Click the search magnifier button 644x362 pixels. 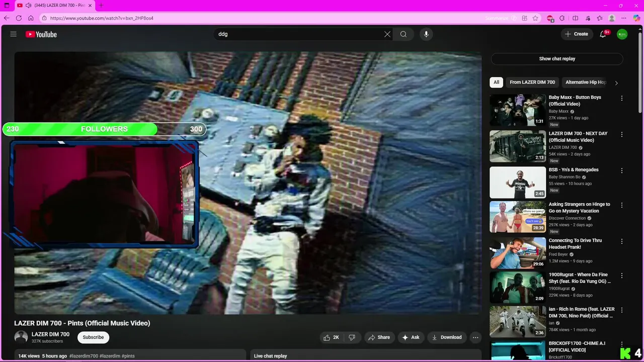click(404, 34)
